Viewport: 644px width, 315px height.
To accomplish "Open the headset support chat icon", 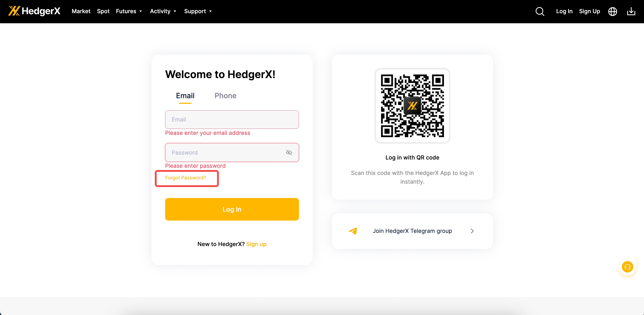I will click(627, 267).
